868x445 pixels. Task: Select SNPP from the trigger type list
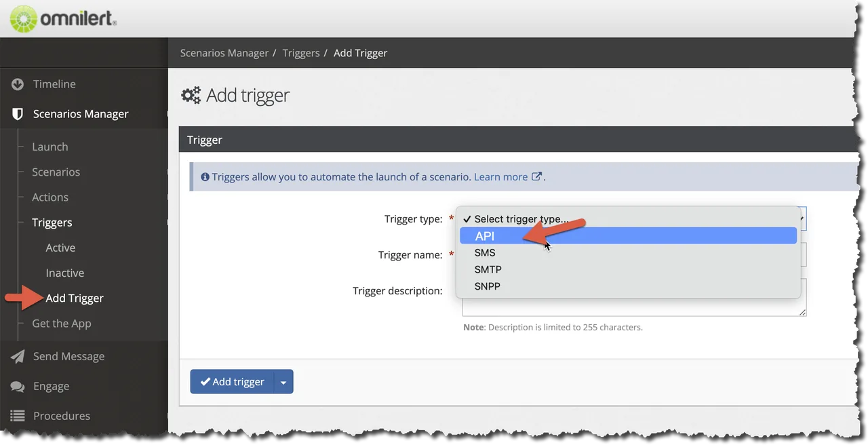pos(628,286)
